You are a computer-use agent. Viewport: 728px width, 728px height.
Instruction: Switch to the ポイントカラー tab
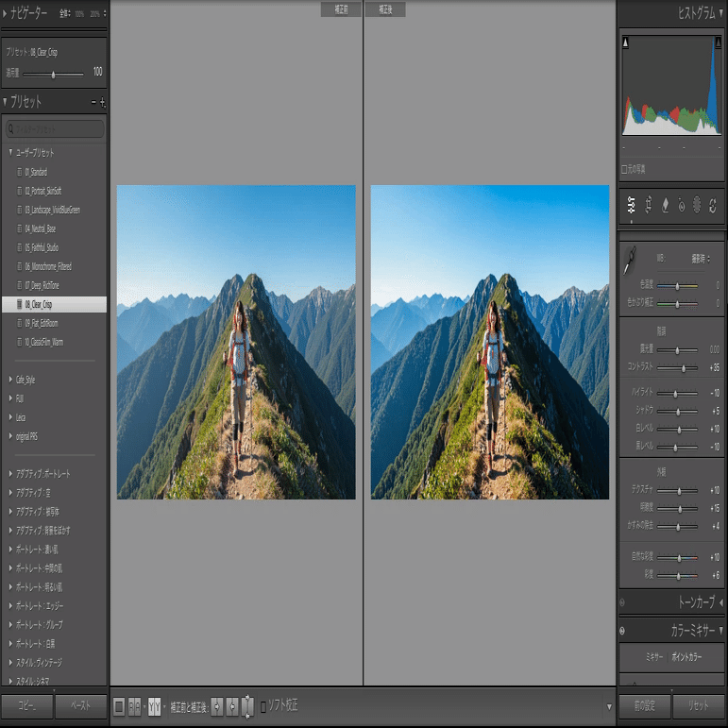686,657
